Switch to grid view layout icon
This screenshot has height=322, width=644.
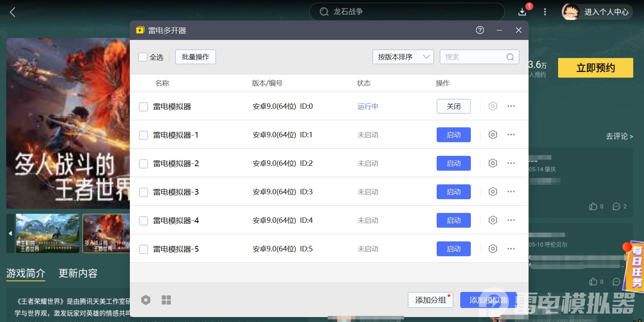pyautogui.click(x=166, y=300)
